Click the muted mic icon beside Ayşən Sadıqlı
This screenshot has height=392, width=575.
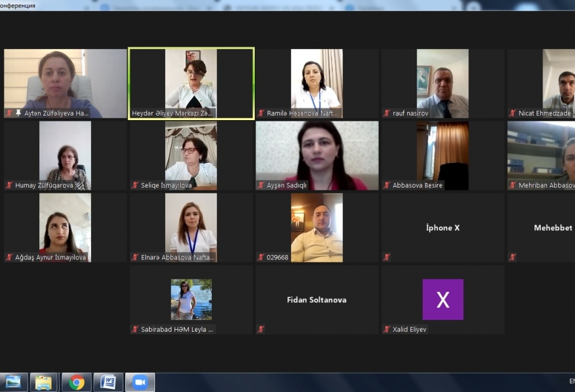pos(261,185)
